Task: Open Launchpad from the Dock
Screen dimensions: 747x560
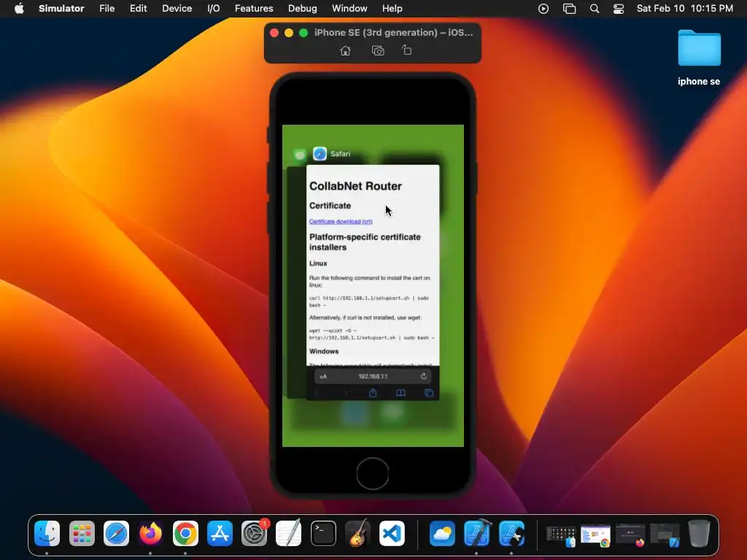Action: point(82,533)
